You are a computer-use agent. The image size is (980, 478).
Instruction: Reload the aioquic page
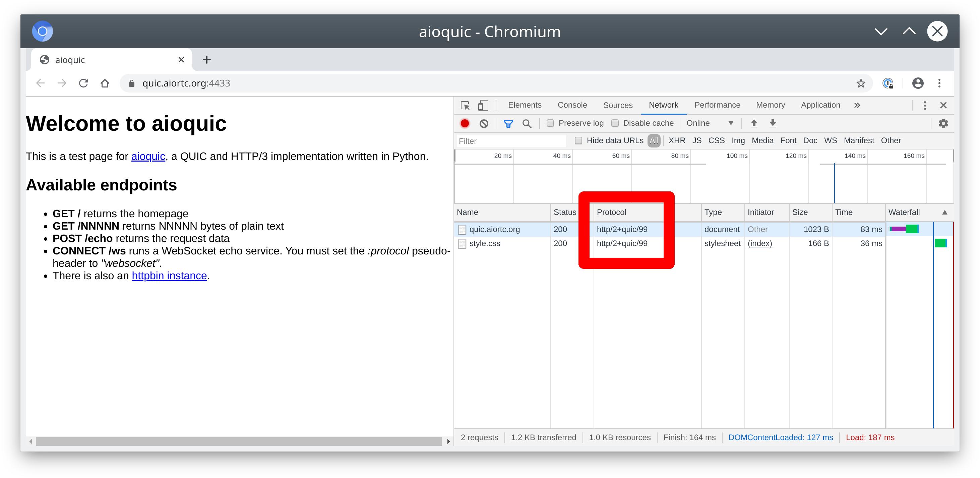(83, 83)
